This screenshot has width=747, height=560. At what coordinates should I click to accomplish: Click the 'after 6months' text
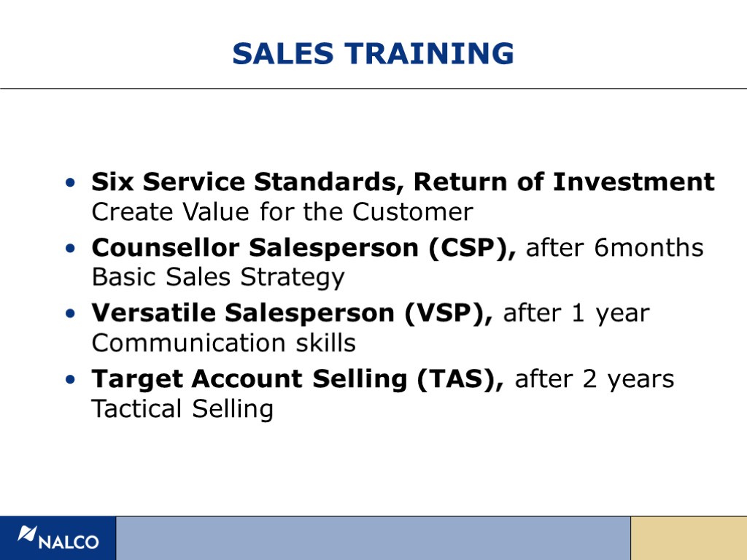tap(615, 248)
